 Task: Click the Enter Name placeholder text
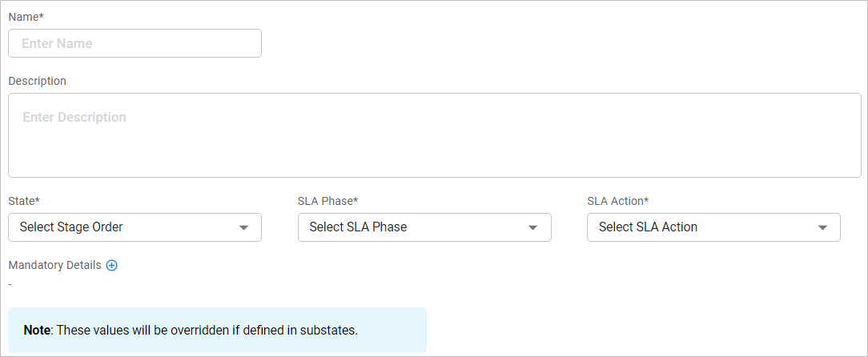(x=57, y=43)
